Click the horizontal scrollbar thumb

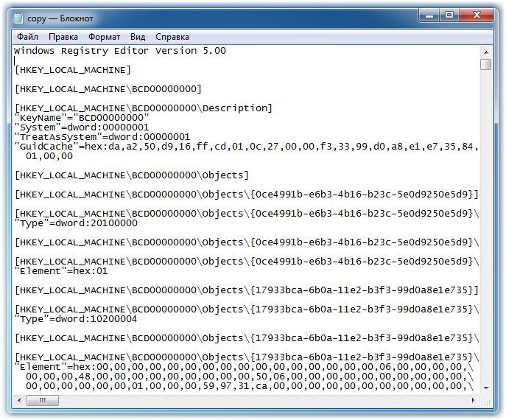(x=43, y=400)
